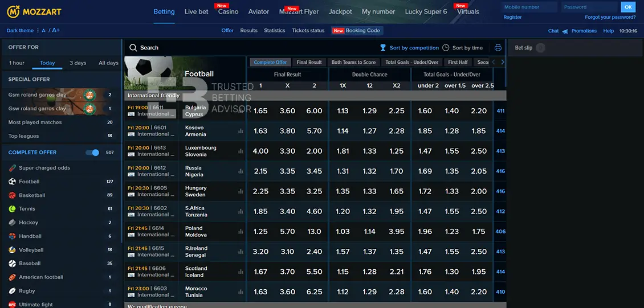This screenshot has width=644, height=308.
Task: Switch to Both Teams to Score tab
Action: [353, 62]
